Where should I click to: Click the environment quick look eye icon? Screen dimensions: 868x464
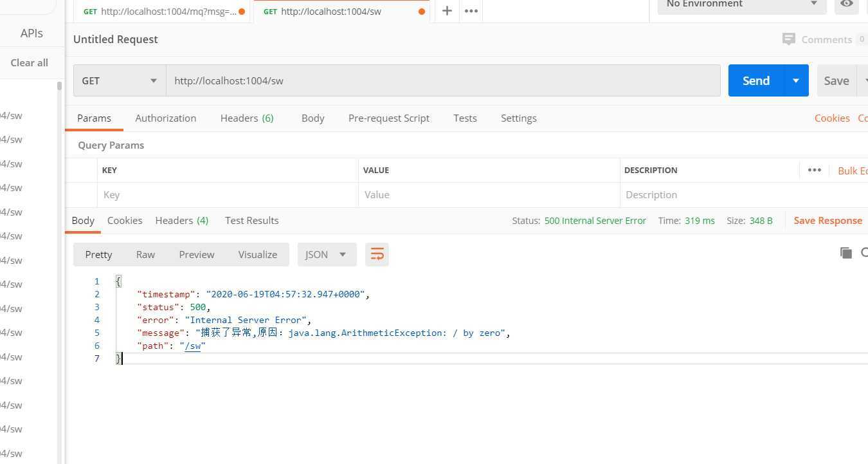pos(847,4)
